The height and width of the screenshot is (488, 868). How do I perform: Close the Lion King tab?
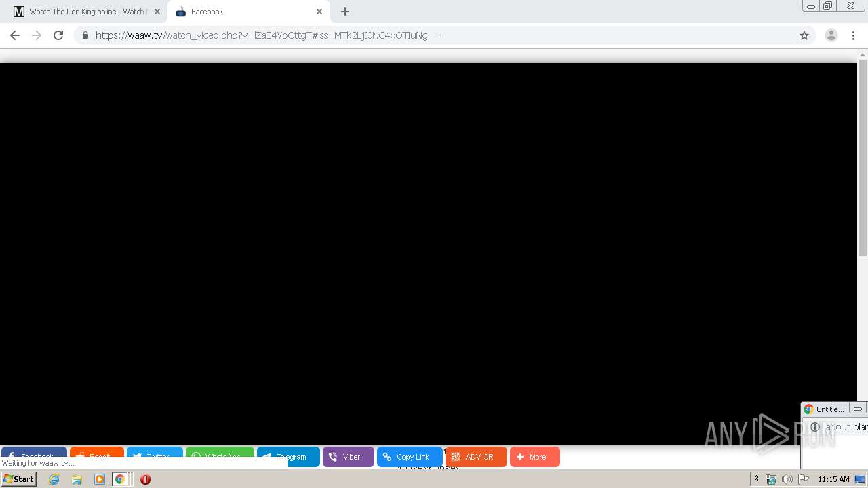tap(157, 12)
